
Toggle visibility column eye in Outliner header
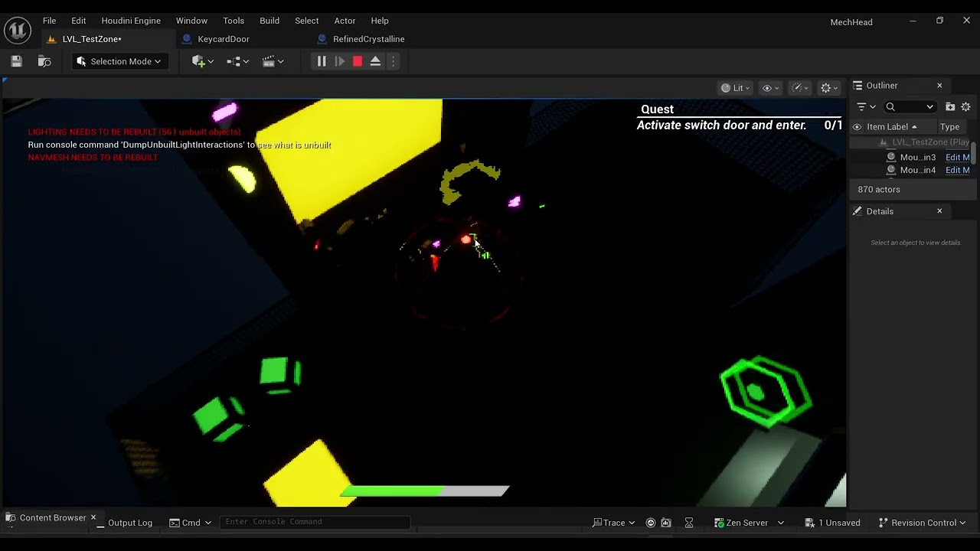(x=857, y=127)
